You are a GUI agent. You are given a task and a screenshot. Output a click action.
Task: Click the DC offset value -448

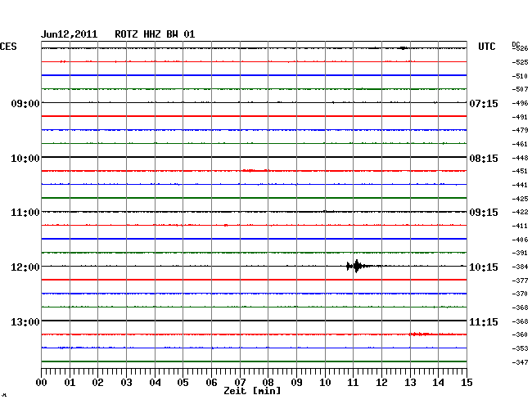click(x=520, y=158)
